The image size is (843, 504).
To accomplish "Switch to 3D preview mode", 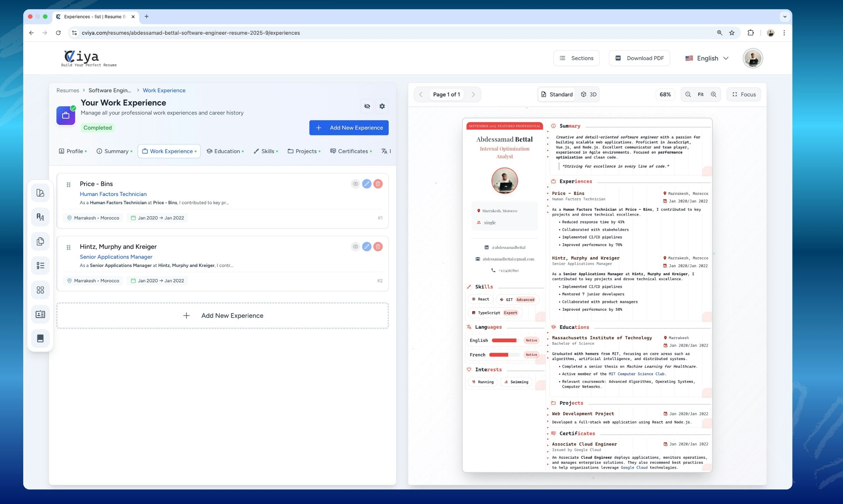I will 588,94.
